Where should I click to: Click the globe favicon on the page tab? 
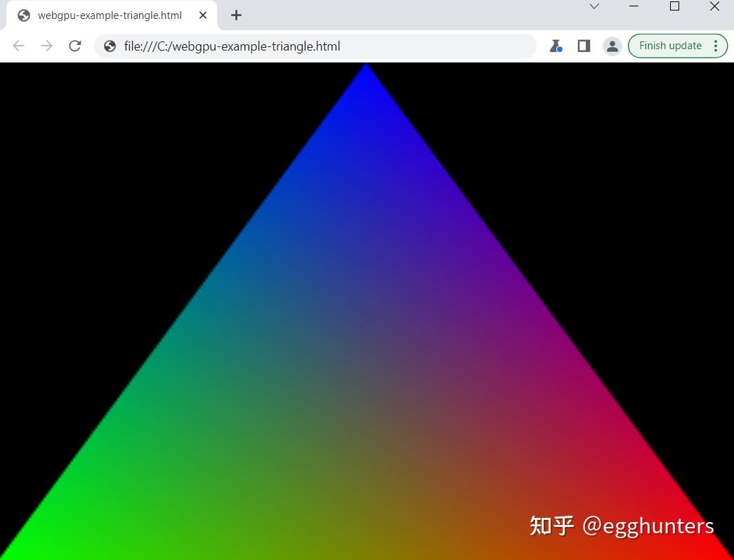click(x=23, y=15)
